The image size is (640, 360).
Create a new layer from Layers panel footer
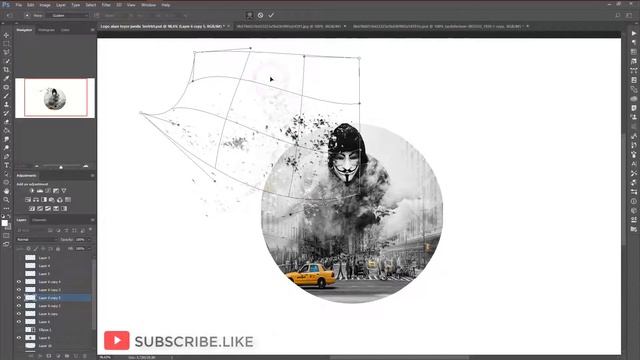(76, 356)
